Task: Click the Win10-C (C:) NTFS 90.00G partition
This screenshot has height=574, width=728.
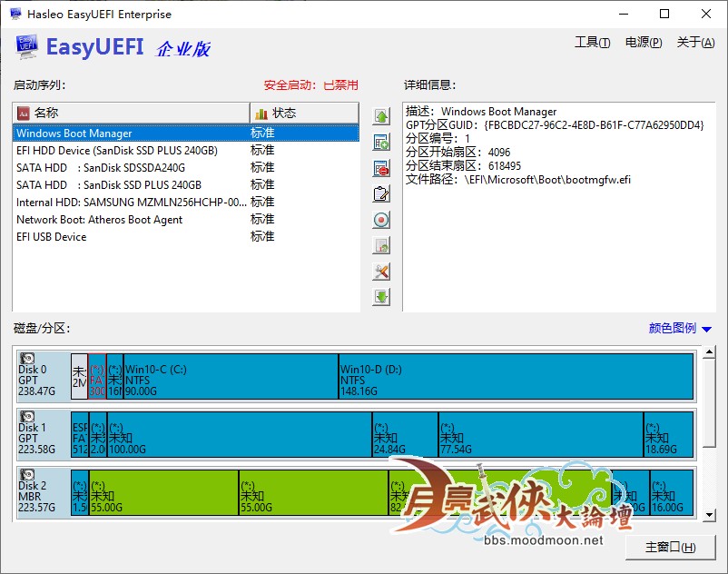Action: click(x=231, y=376)
